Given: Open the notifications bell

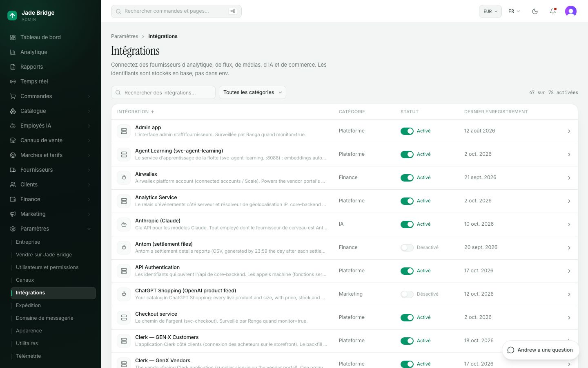Looking at the screenshot, I should coord(553,11).
